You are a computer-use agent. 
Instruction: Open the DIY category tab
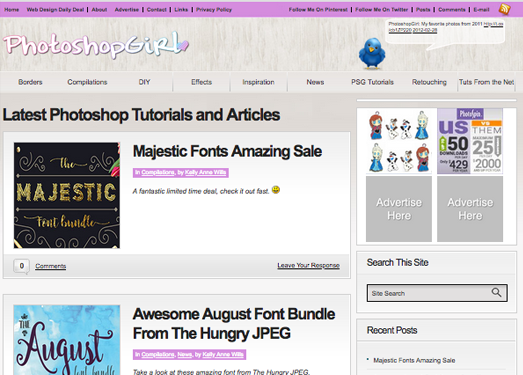coord(144,82)
